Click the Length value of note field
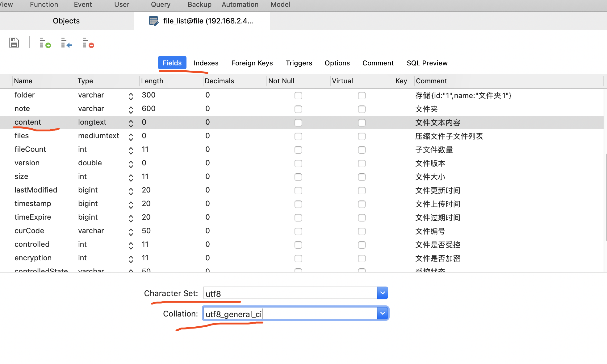607x364 pixels. click(x=149, y=109)
